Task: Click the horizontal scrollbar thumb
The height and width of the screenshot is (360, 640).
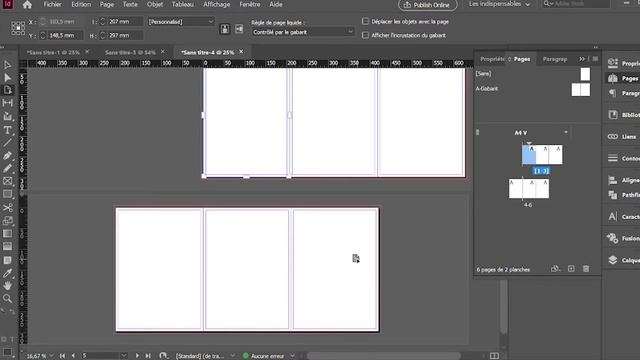Action: pos(384,356)
